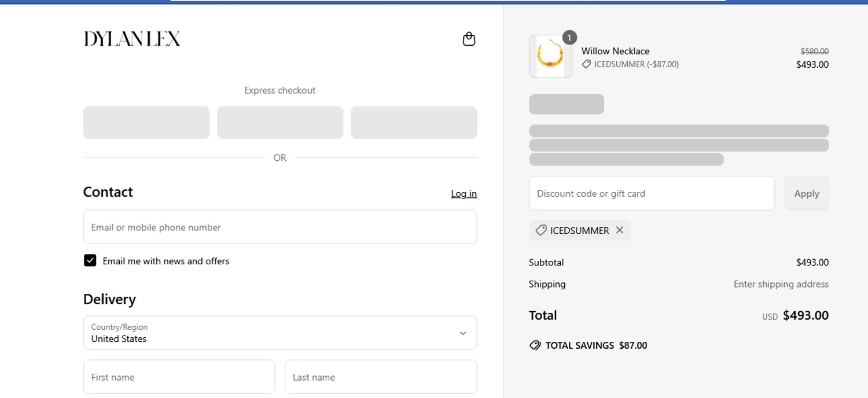Click the Subtotal label
Viewport: 868px width, 398px height.
[546, 262]
